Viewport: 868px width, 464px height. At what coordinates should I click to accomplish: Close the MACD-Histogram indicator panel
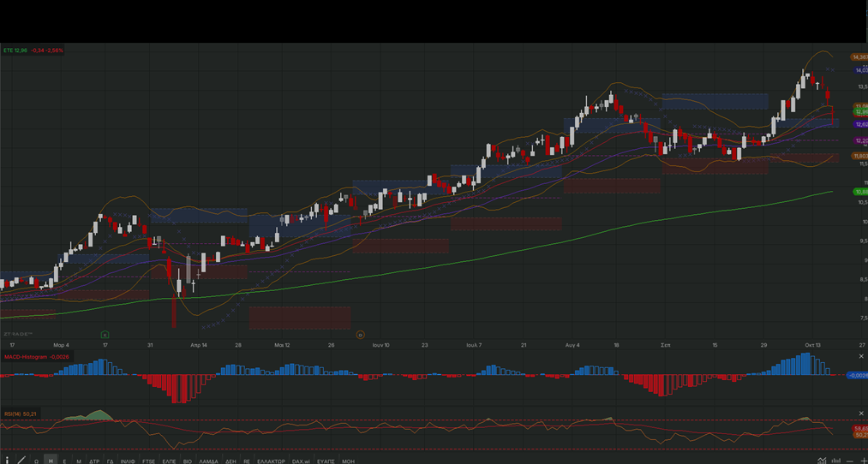click(x=861, y=357)
